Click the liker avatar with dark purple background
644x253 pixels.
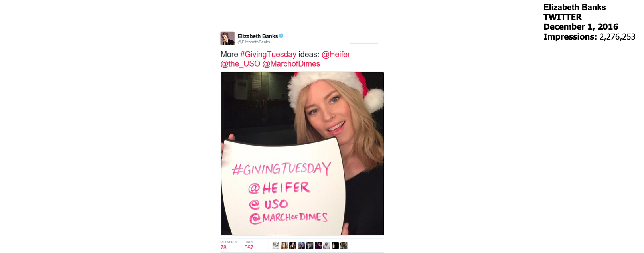(x=318, y=245)
